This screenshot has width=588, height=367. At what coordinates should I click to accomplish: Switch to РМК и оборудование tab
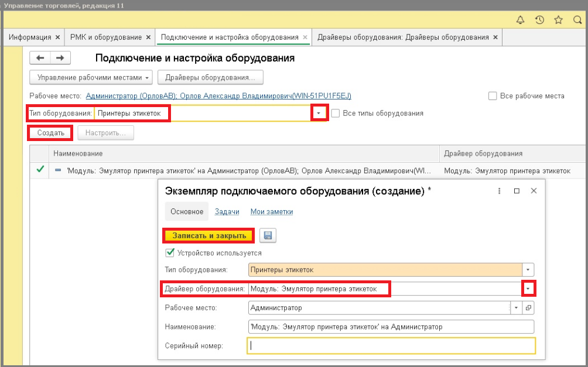pyautogui.click(x=106, y=37)
